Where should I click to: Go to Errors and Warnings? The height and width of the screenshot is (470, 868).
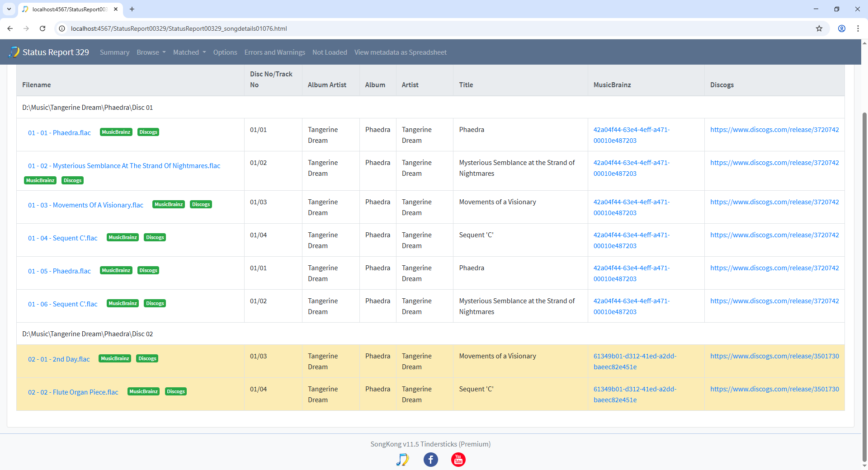[275, 52]
